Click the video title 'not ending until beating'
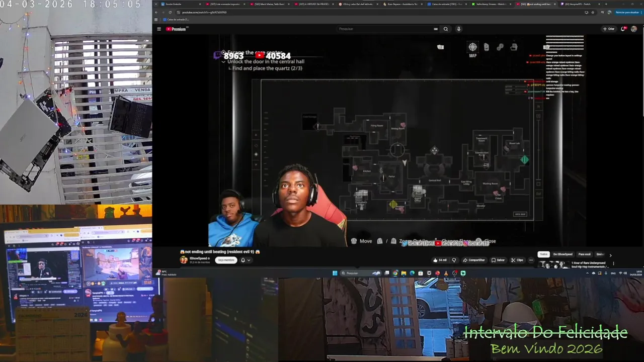 220,251
